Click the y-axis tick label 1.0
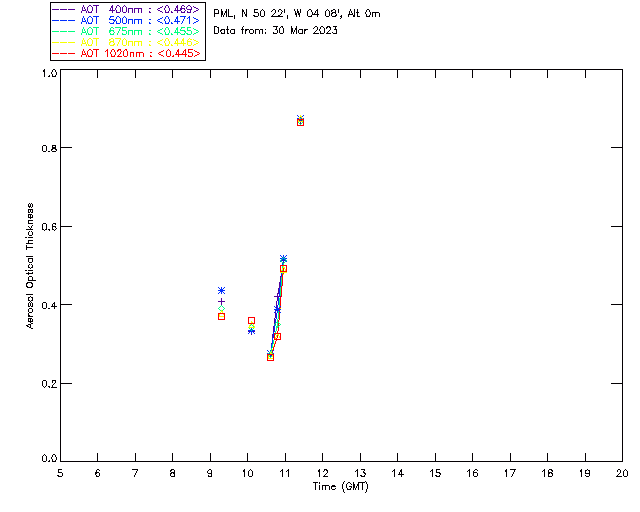Image resolution: width=640 pixels, height=512 pixels. coord(49,73)
